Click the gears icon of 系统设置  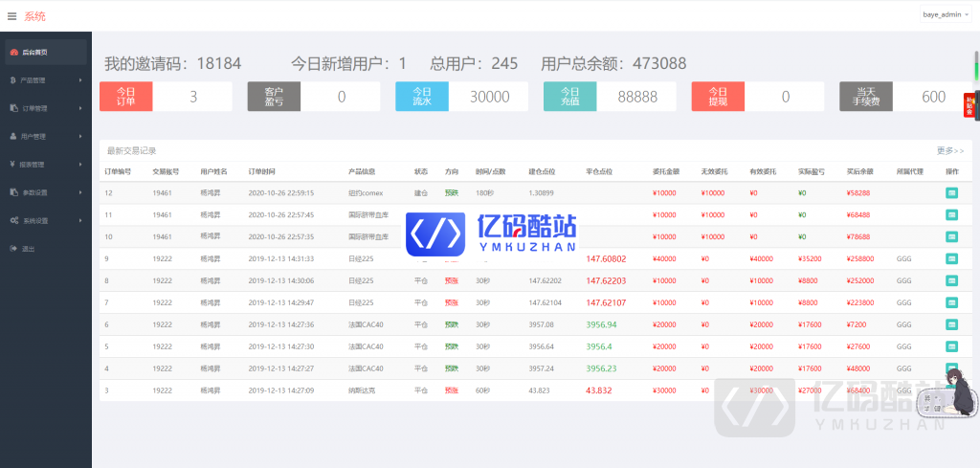click(13, 220)
